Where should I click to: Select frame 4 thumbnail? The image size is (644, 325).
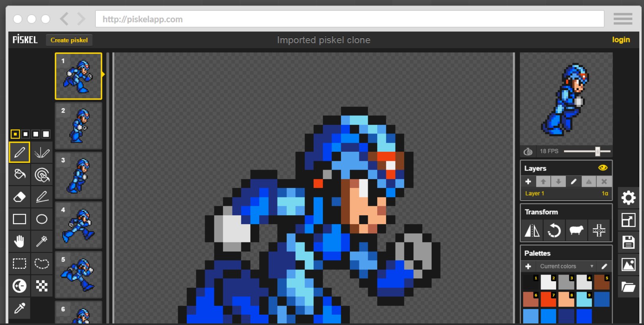point(78,225)
